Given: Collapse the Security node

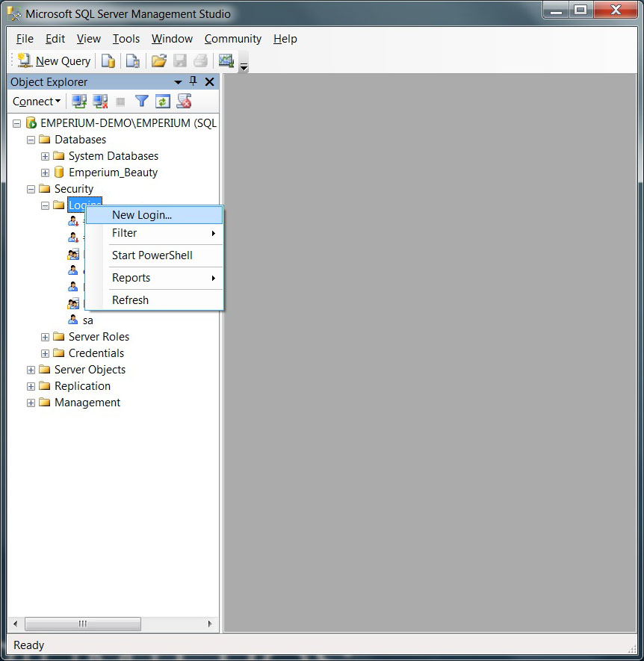Looking at the screenshot, I should [x=31, y=189].
